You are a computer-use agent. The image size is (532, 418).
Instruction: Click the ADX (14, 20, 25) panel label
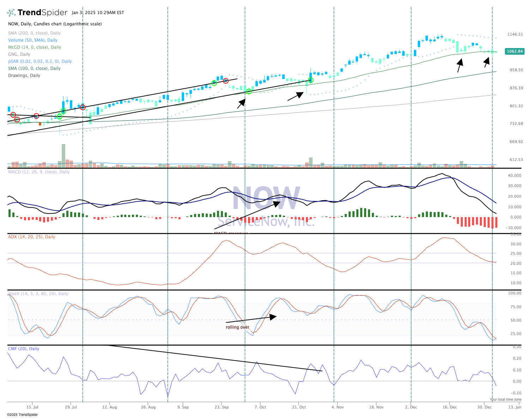pyautogui.click(x=31, y=237)
